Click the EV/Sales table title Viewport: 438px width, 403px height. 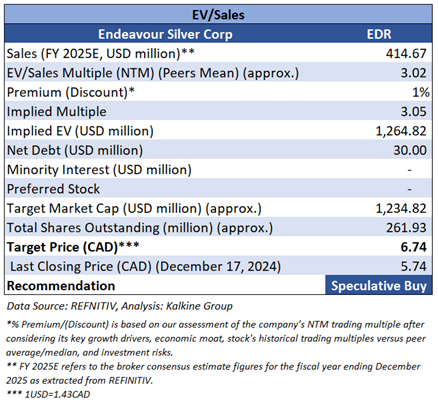tap(218, 15)
